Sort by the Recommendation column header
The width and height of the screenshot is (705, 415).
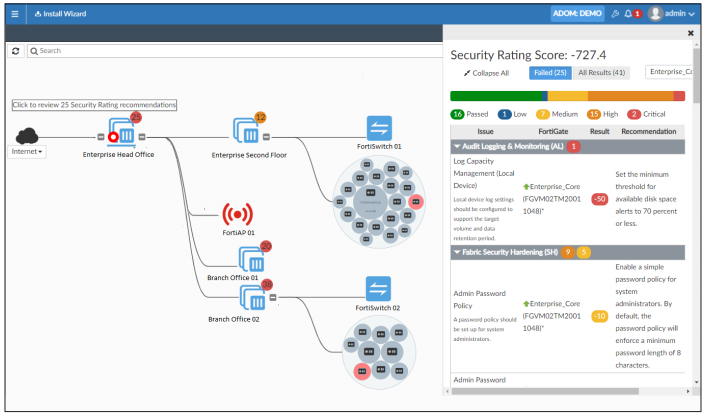648,131
